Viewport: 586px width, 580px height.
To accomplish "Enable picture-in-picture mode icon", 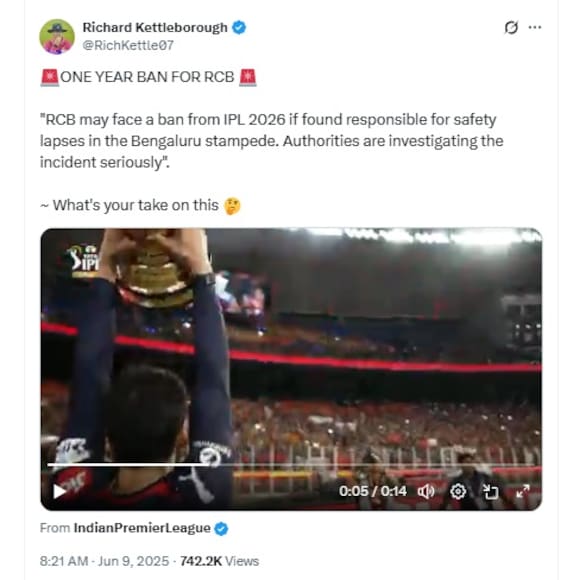I will point(490,491).
